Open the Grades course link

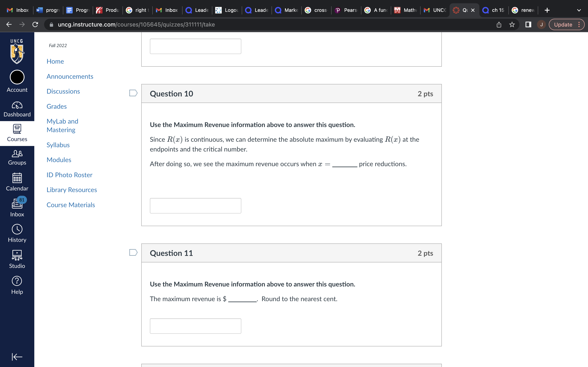coord(57,106)
